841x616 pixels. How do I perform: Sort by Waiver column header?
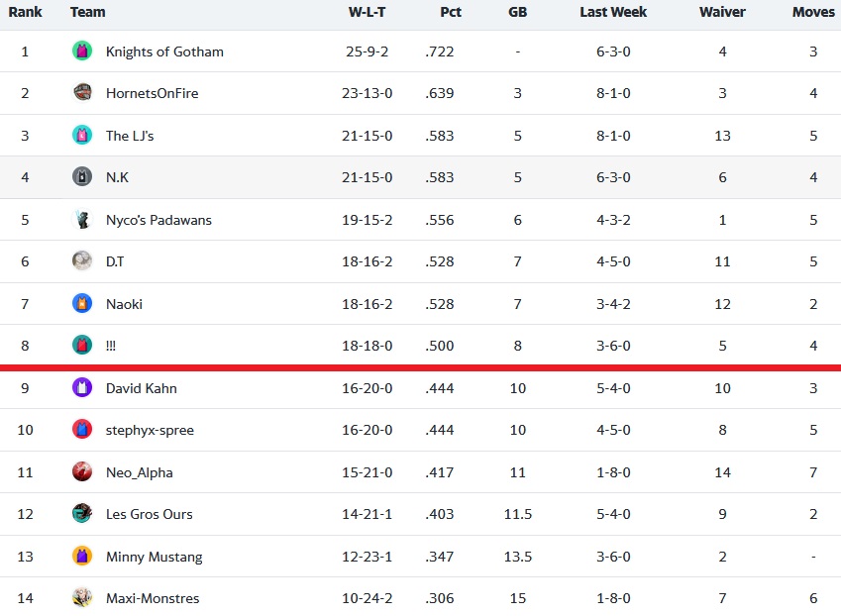[722, 12]
